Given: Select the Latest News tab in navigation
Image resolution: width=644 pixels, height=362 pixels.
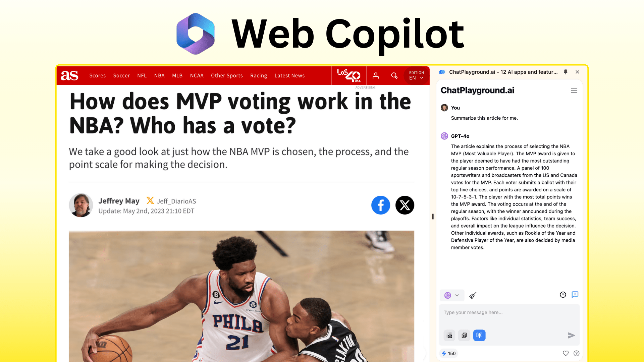Looking at the screenshot, I should 289,75.
